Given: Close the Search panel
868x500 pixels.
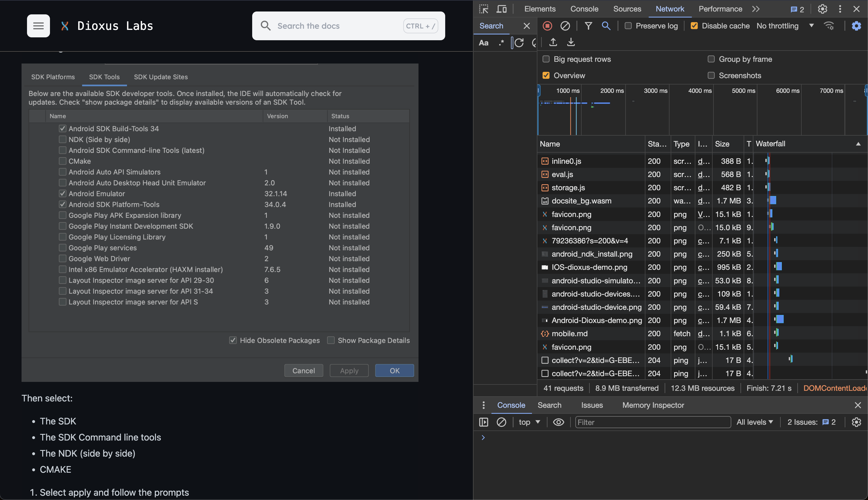Looking at the screenshot, I should (526, 26).
